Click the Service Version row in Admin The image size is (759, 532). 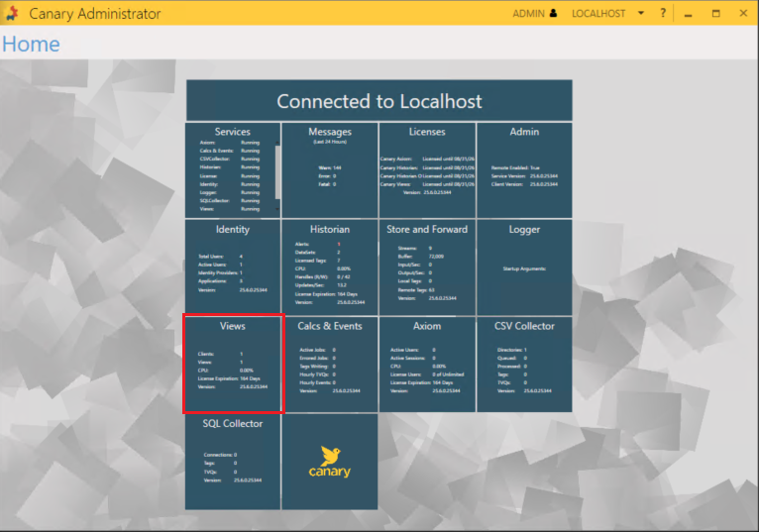click(524, 176)
